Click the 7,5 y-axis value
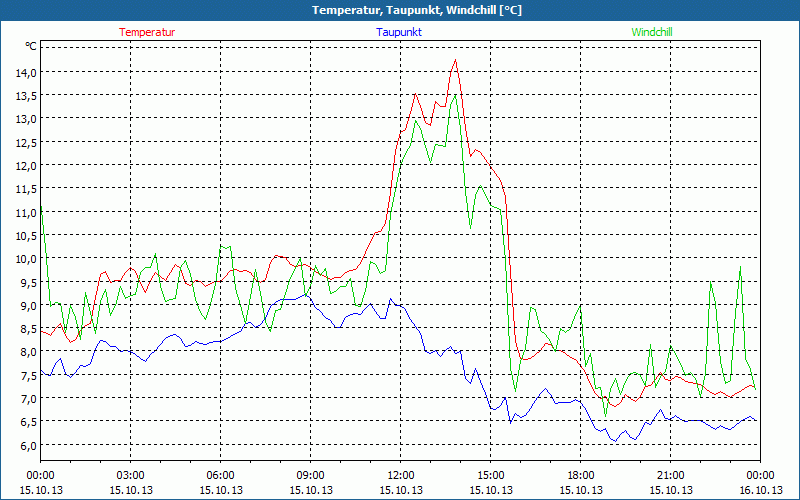Viewport: 800px width, 500px height. (x=29, y=376)
